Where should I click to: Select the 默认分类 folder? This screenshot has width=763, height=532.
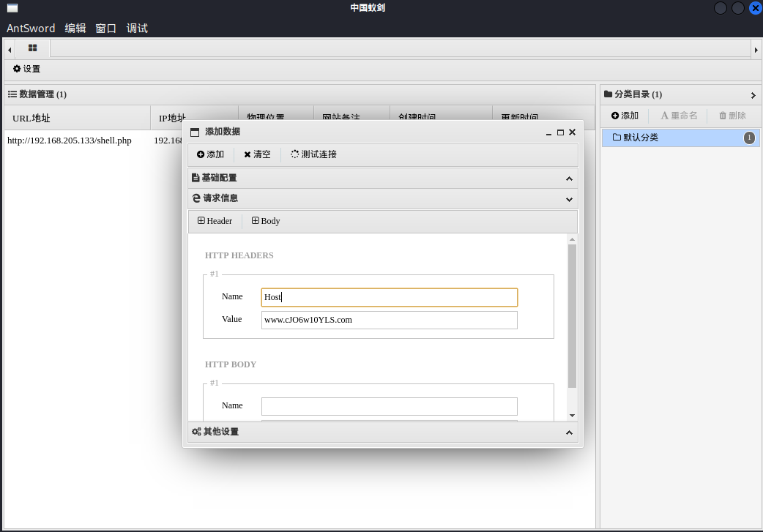680,138
